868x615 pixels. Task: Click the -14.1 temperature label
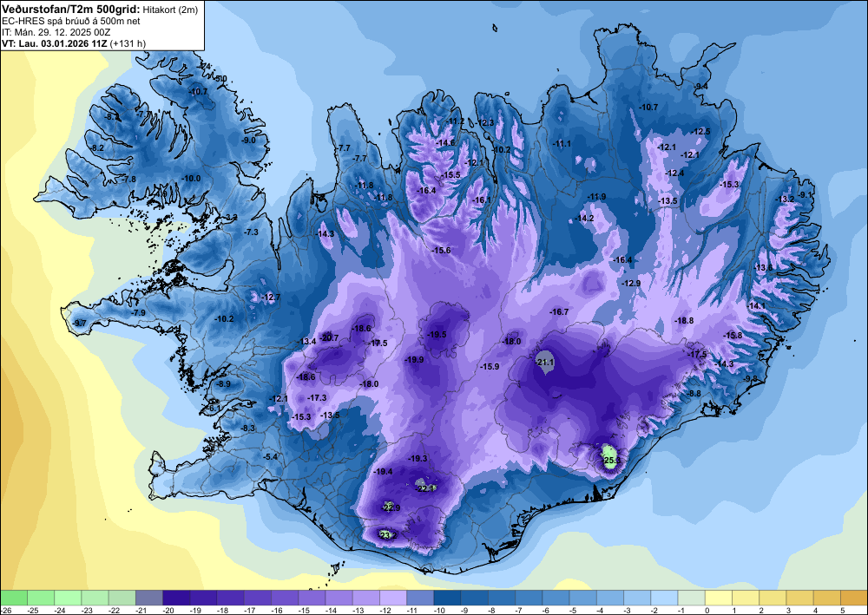(756, 306)
